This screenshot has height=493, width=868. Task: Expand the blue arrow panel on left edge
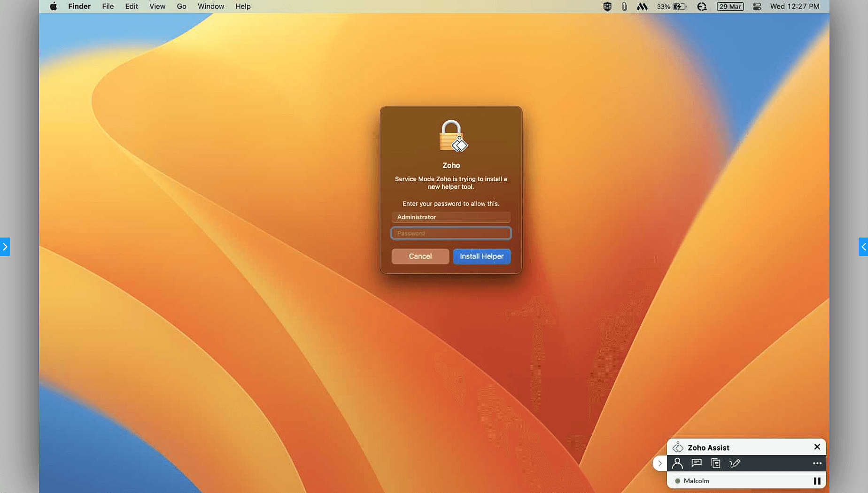[x=4, y=246]
